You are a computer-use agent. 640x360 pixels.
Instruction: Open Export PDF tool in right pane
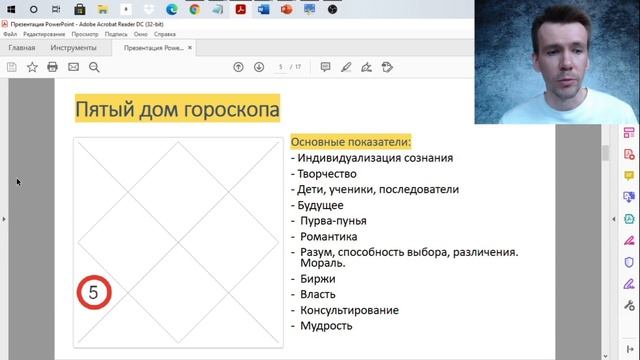pos(629,198)
